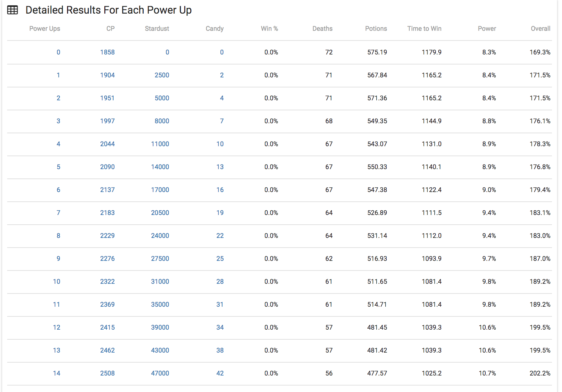Open the CP 1858 link

click(107, 52)
